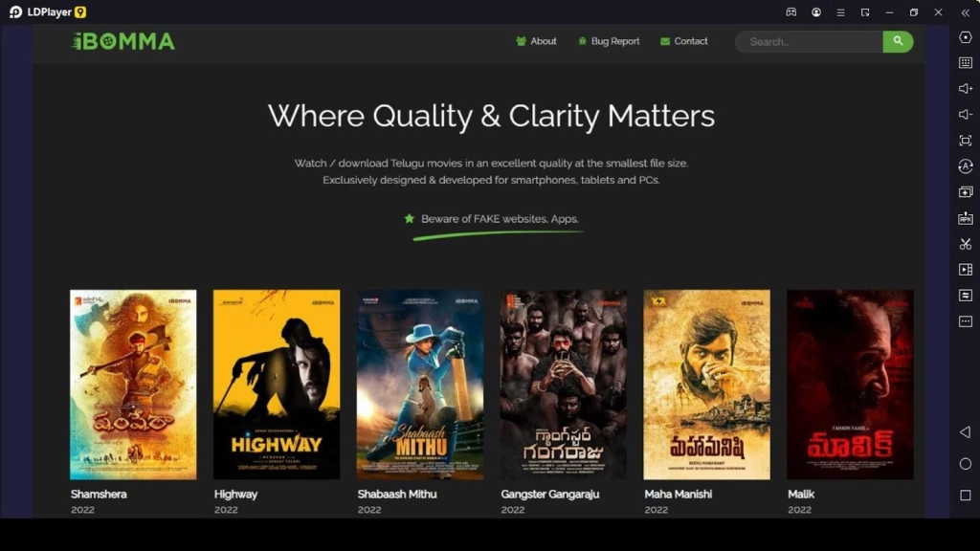The height and width of the screenshot is (551, 980).
Task: Open the keyboard mapping icon
Action: [x=966, y=62]
